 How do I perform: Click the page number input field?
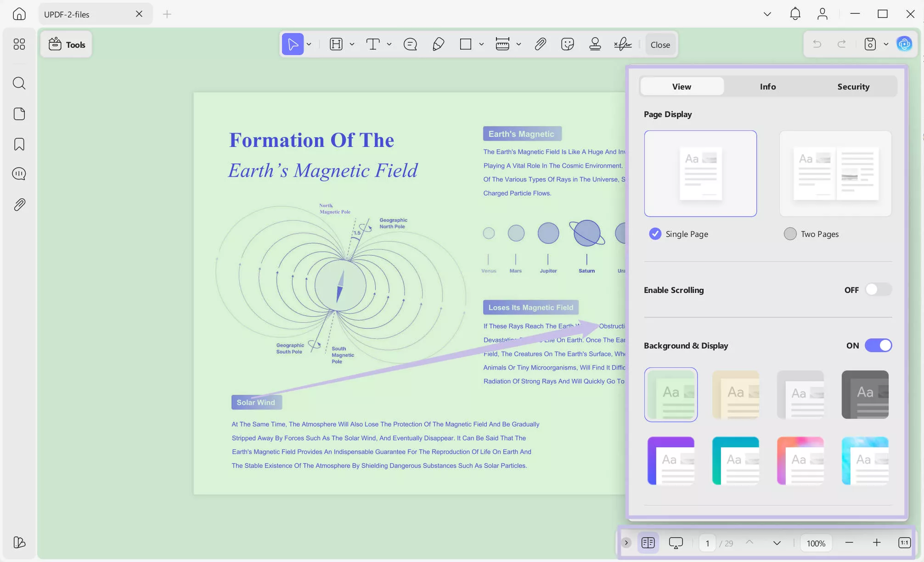coord(708,543)
